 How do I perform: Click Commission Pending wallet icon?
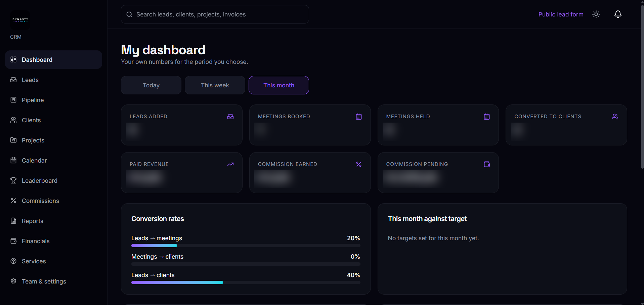487,164
